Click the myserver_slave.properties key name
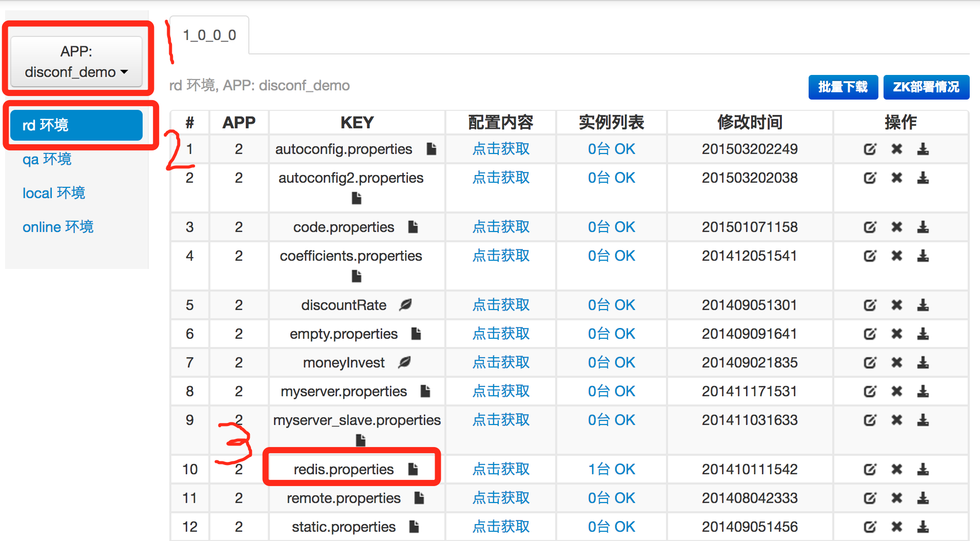This screenshot has width=980, height=541. coord(357,420)
